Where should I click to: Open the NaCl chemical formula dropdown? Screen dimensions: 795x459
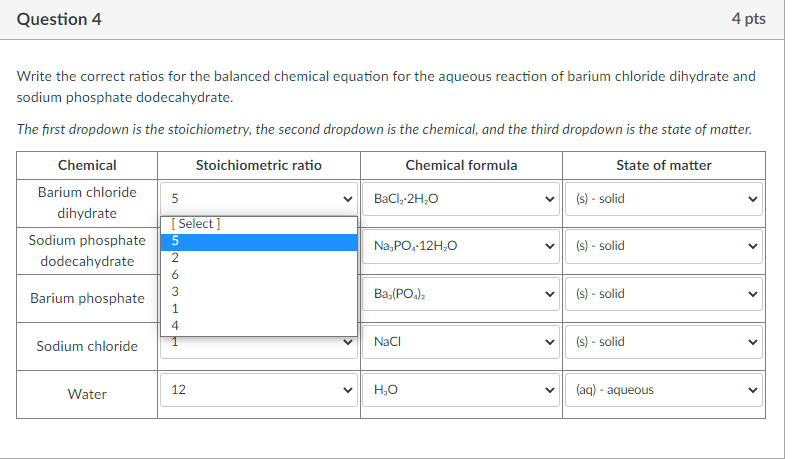coord(463,342)
